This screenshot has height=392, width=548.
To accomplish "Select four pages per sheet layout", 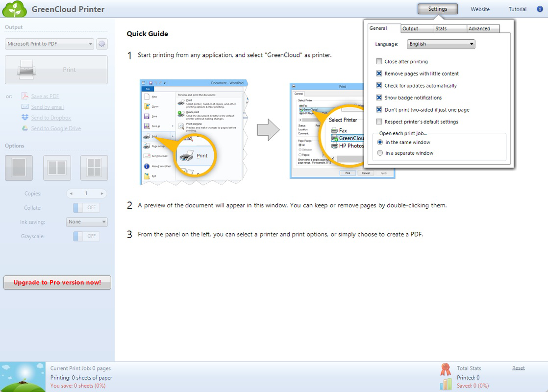I will (94, 168).
